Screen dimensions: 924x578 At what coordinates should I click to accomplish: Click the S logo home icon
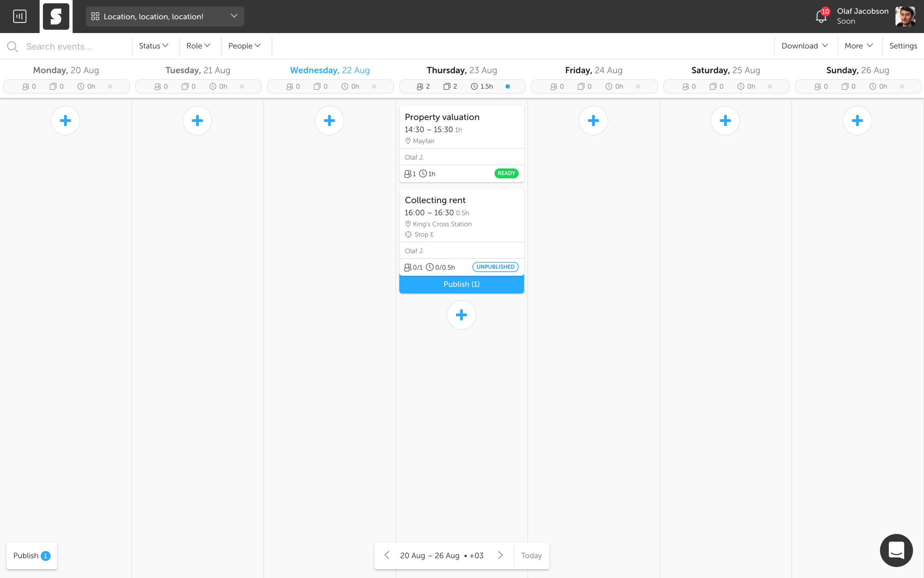(56, 16)
